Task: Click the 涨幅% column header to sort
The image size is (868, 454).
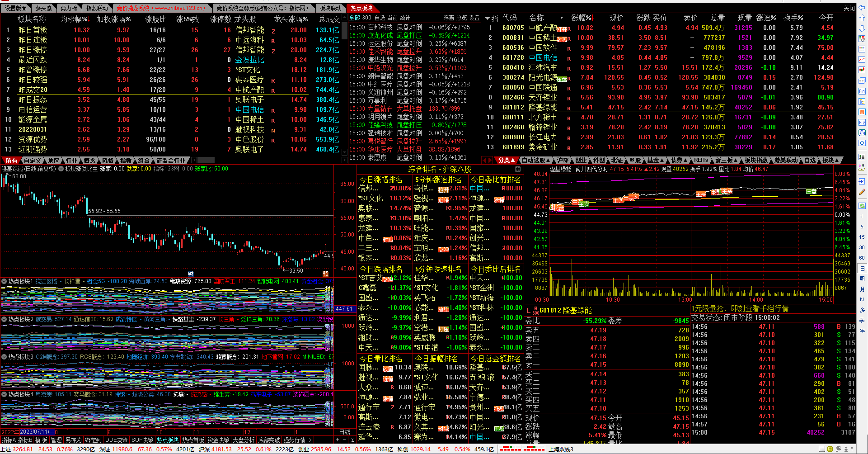Action: [582, 18]
